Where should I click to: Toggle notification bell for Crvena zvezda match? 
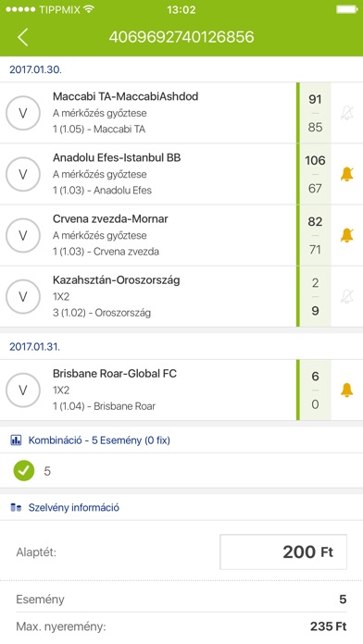tap(347, 235)
